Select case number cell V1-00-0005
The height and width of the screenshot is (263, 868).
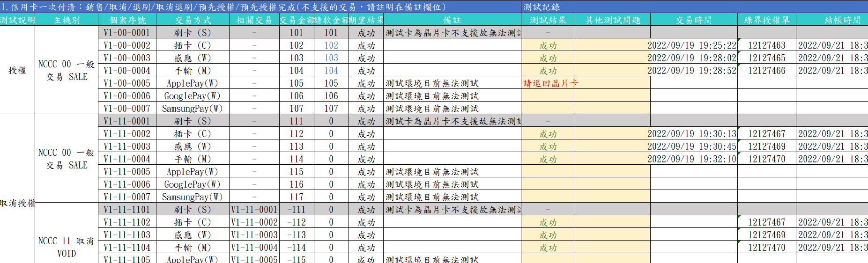pyautogui.click(x=127, y=83)
